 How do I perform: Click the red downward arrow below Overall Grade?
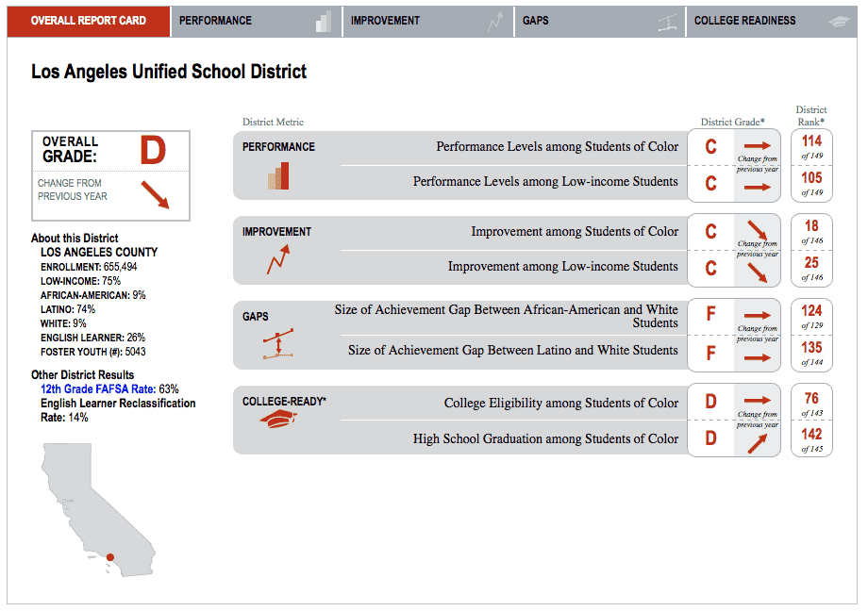click(154, 195)
